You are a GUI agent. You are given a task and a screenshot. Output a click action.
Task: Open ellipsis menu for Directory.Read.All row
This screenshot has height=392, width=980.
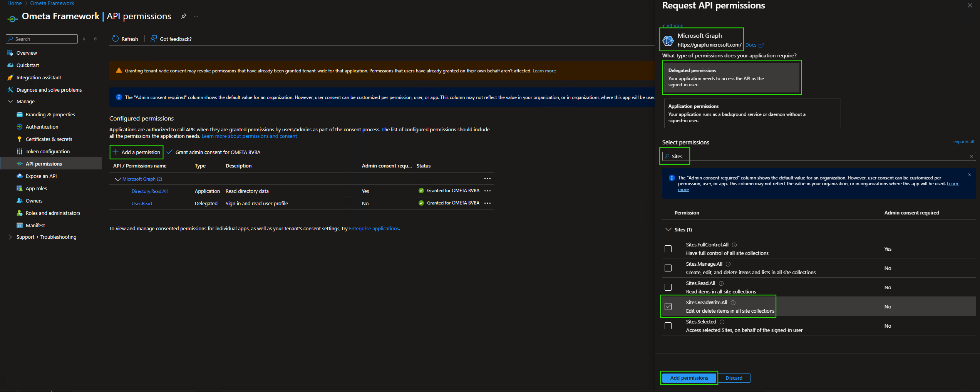point(487,191)
